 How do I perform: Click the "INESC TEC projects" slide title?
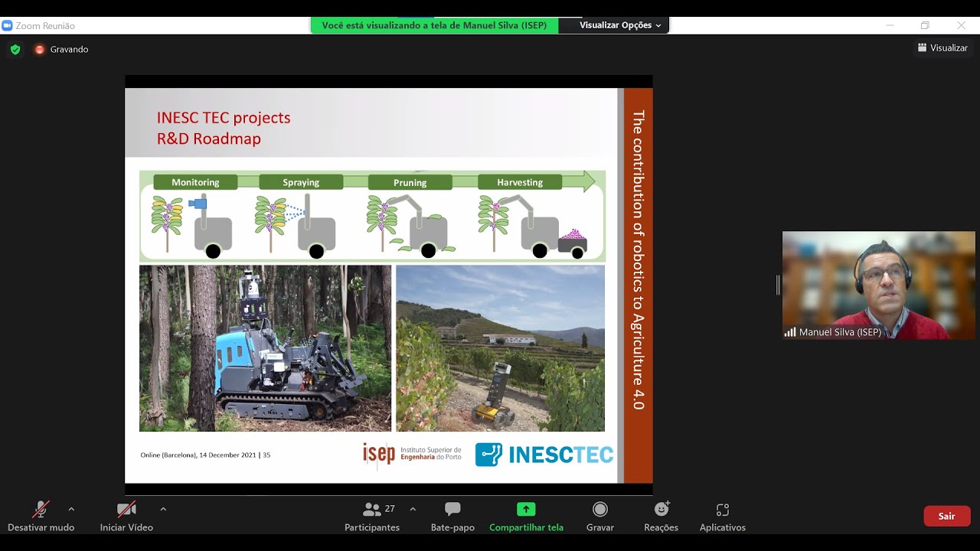tap(224, 118)
